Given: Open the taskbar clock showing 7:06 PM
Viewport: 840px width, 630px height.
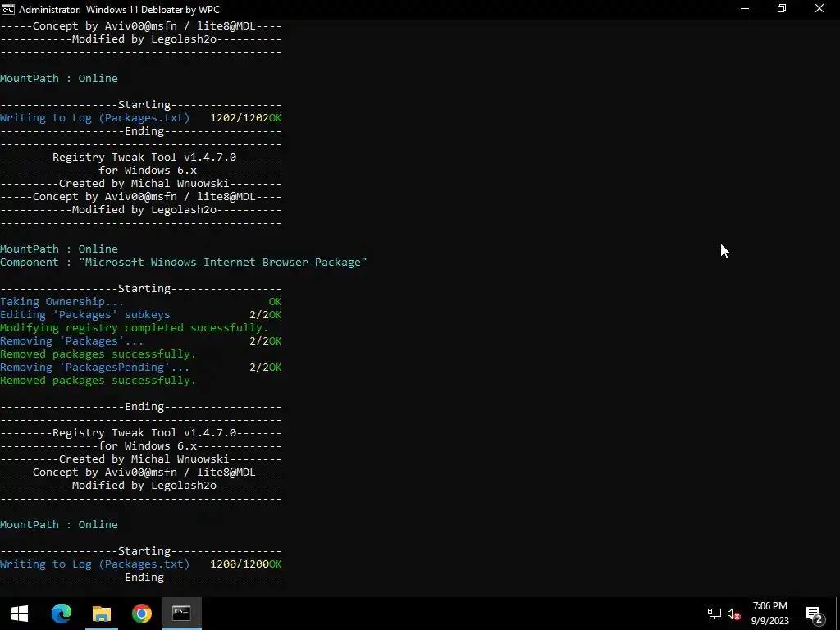Looking at the screenshot, I should (769, 614).
